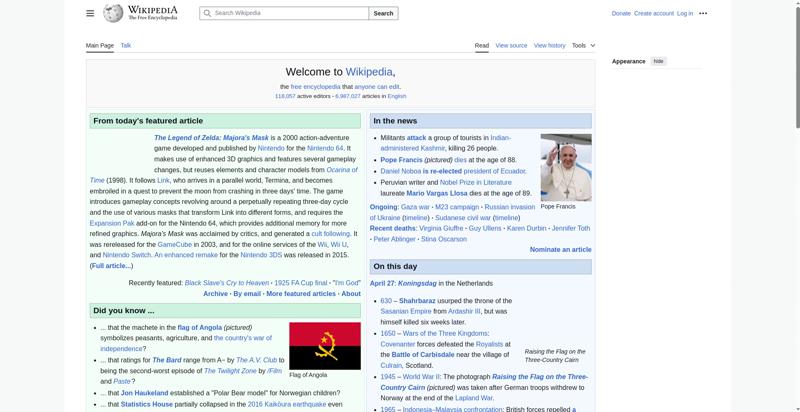Select the Read tab
This screenshot has height=412, width=800.
click(x=482, y=45)
